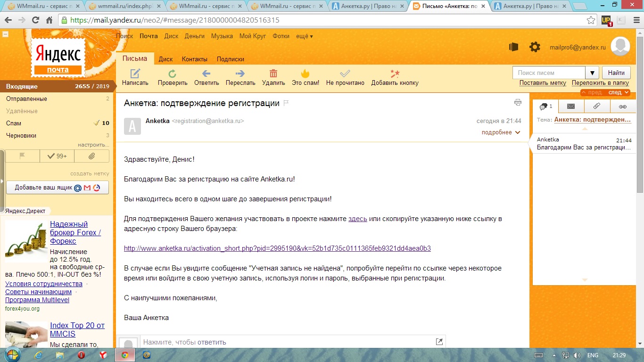Viewport: 644px width, 362px height.
Task: Click the Написать compose icon
Action: (135, 74)
